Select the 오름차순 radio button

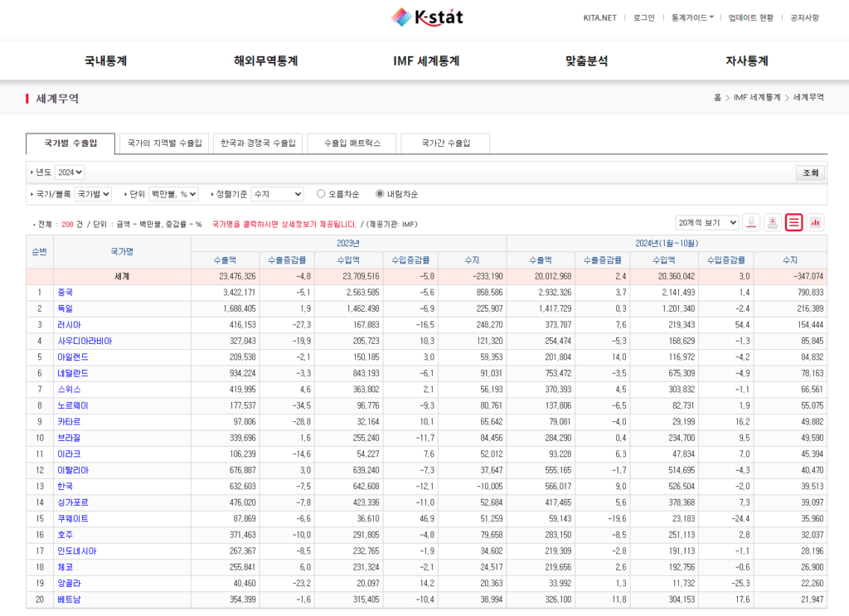tap(321, 194)
